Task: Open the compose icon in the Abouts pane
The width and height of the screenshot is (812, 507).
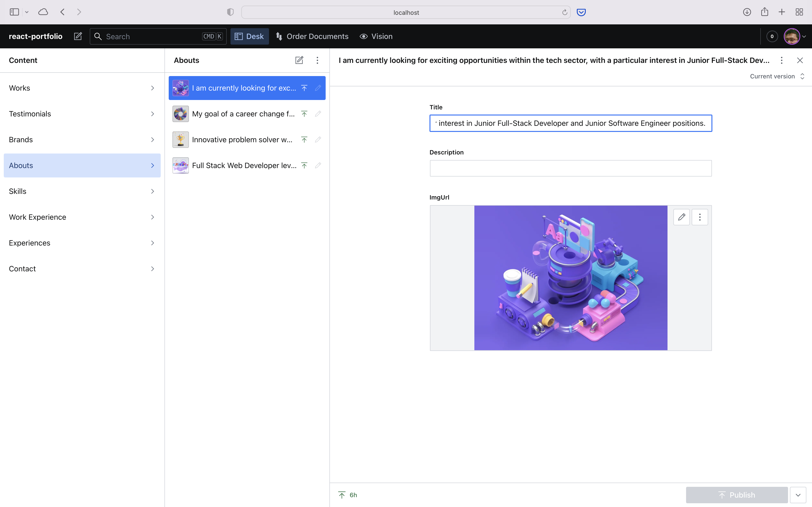Action: (299, 60)
